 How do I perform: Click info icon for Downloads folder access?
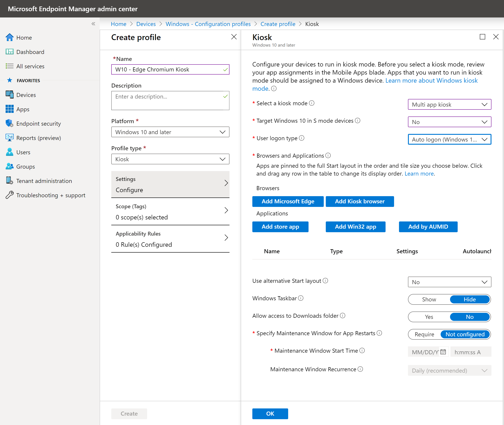click(x=343, y=316)
